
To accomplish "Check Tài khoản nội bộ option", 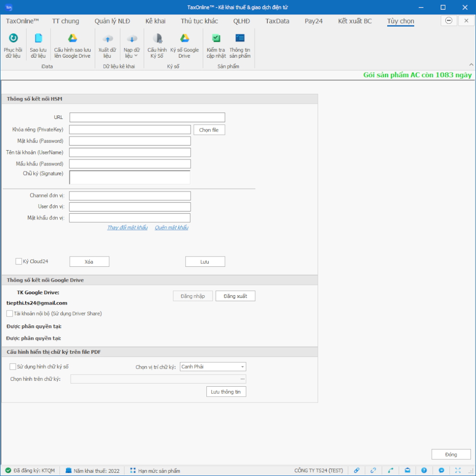I will (x=10, y=314).
